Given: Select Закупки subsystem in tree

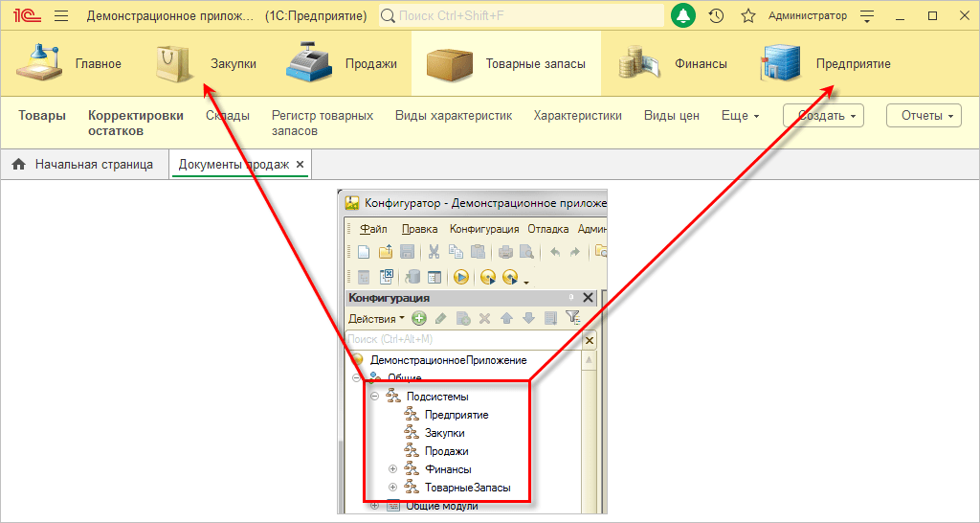Looking at the screenshot, I should tap(444, 433).
